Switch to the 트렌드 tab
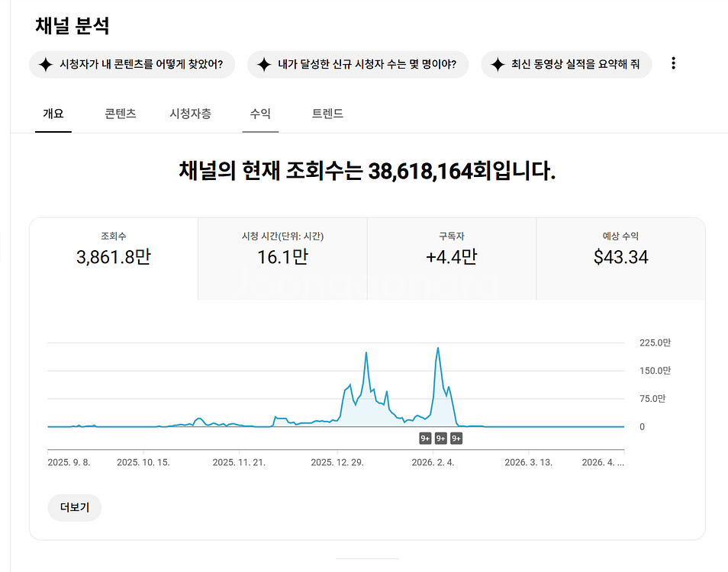728x572 pixels. tap(327, 114)
